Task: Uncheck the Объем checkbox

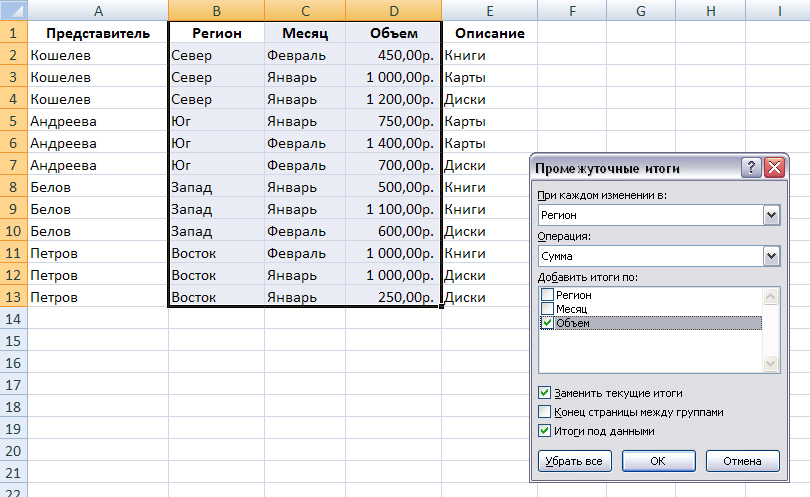Action: tap(547, 323)
